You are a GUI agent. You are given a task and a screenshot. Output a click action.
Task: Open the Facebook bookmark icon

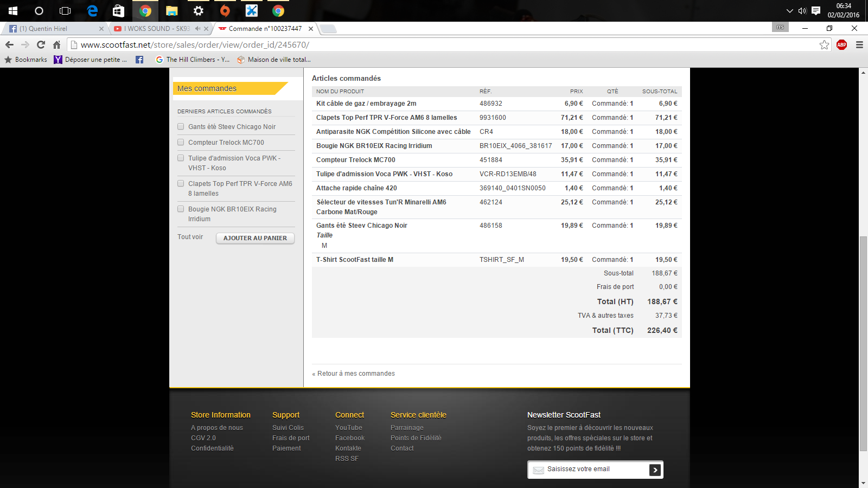139,60
